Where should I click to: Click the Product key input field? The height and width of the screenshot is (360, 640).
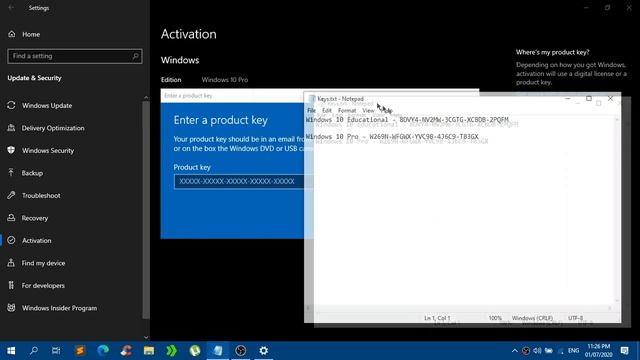[x=243, y=181]
